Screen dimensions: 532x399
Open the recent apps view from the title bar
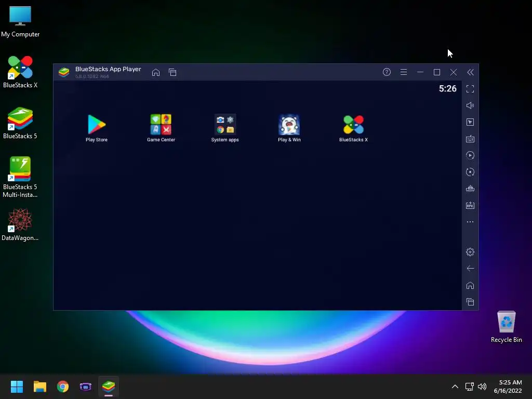click(172, 72)
